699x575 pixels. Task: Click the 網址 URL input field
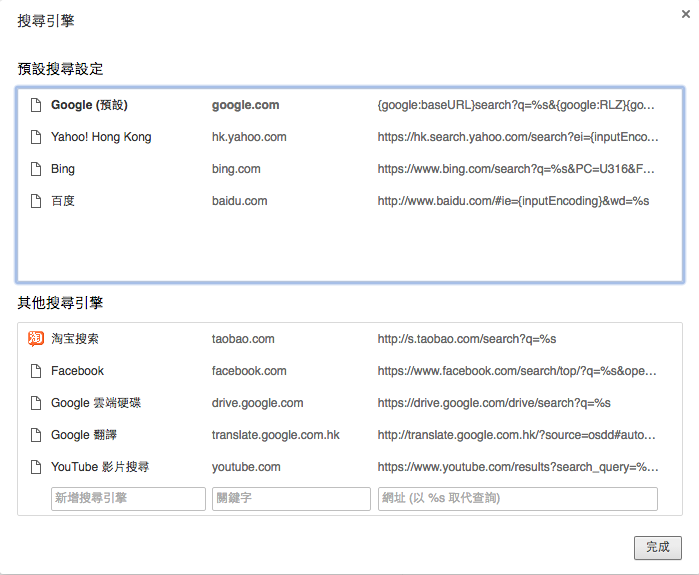tap(517, 498)
